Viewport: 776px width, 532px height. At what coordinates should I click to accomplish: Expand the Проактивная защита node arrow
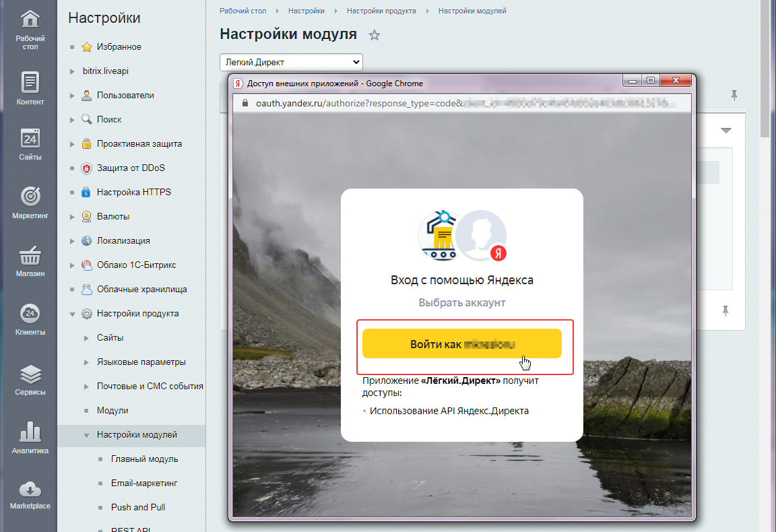[x=72, y=144]
